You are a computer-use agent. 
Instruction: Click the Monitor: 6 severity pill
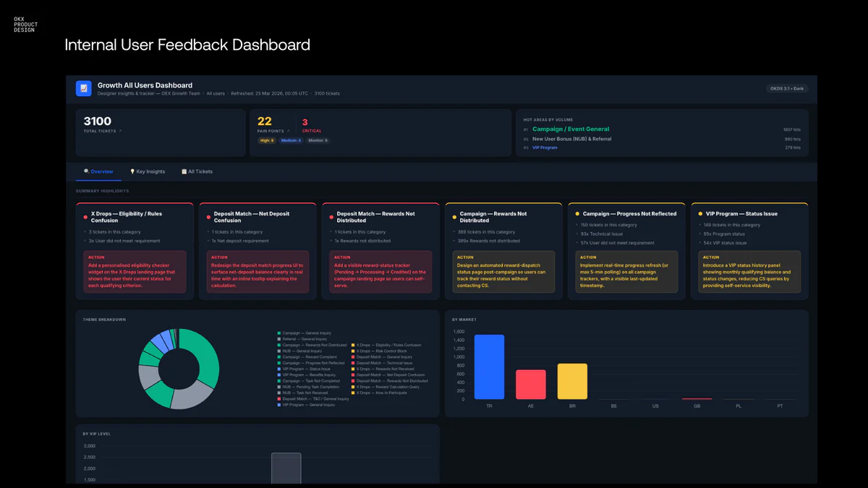click(318, 140)
